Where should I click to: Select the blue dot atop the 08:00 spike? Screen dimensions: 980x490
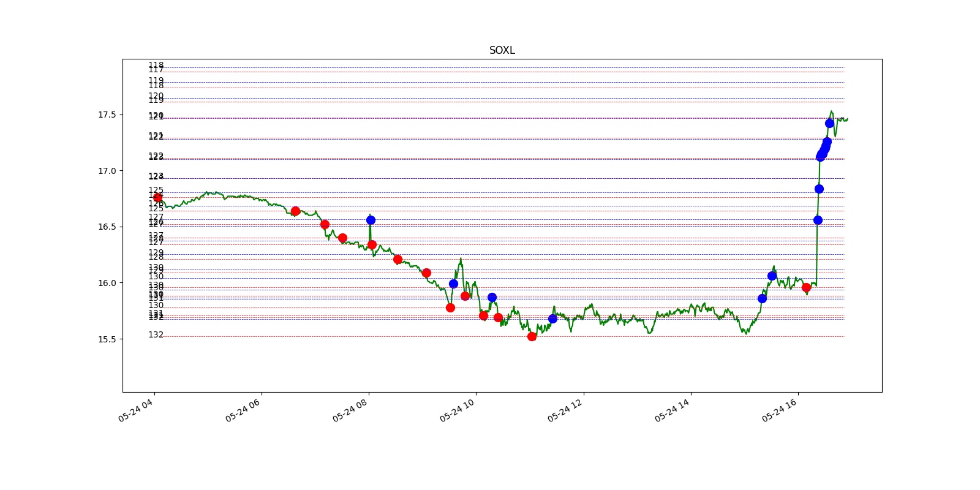(x=371, y=220)
